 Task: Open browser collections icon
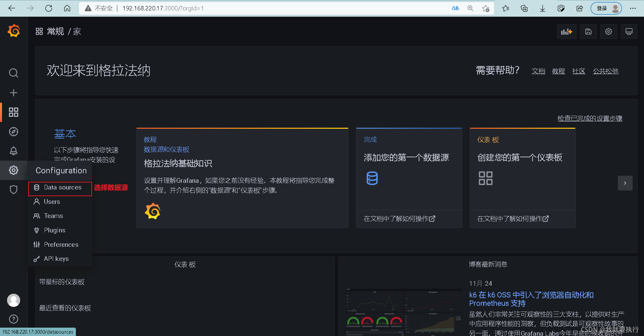pyautogui.click(x=524, y=8)
